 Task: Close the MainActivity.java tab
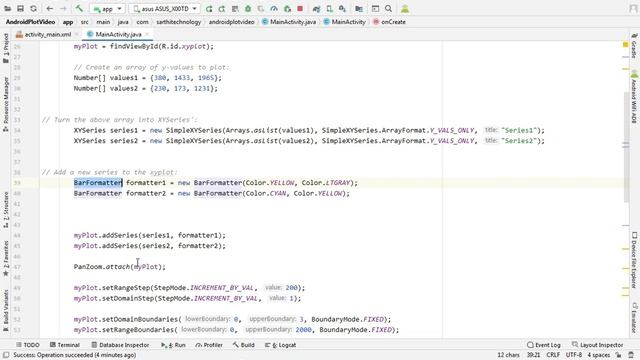click(x=147, y=34)
